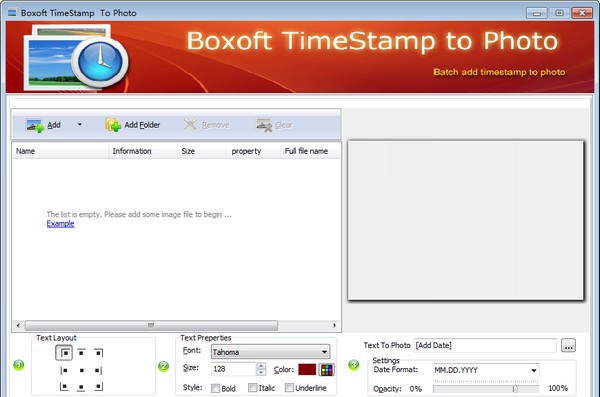600x397 pixels.
Task: Select top-center text layout position
Action: click(x=81, y=353)
